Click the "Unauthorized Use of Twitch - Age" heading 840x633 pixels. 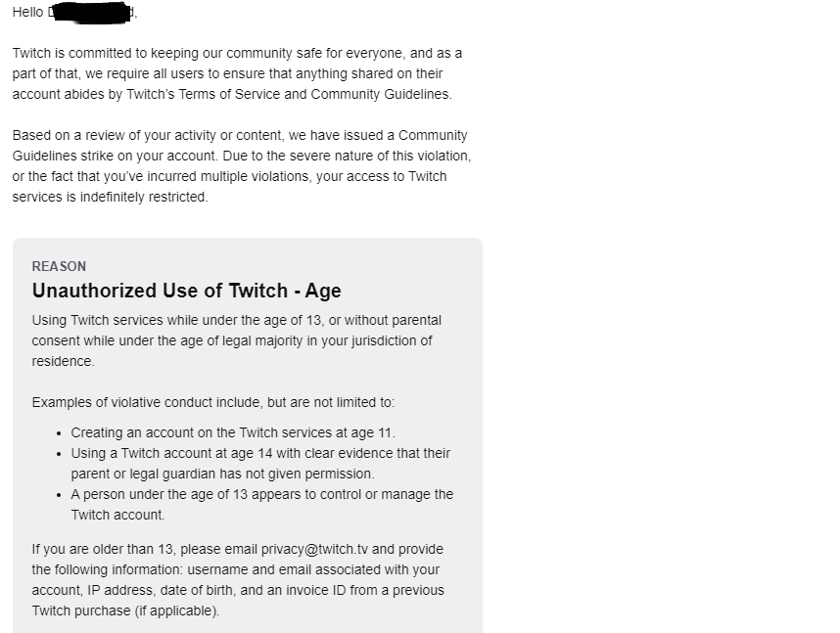coord(186,291)
